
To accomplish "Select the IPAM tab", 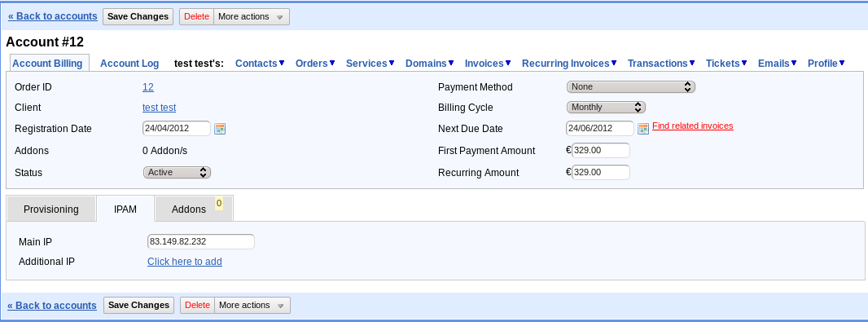I will (x=125, y=209).
